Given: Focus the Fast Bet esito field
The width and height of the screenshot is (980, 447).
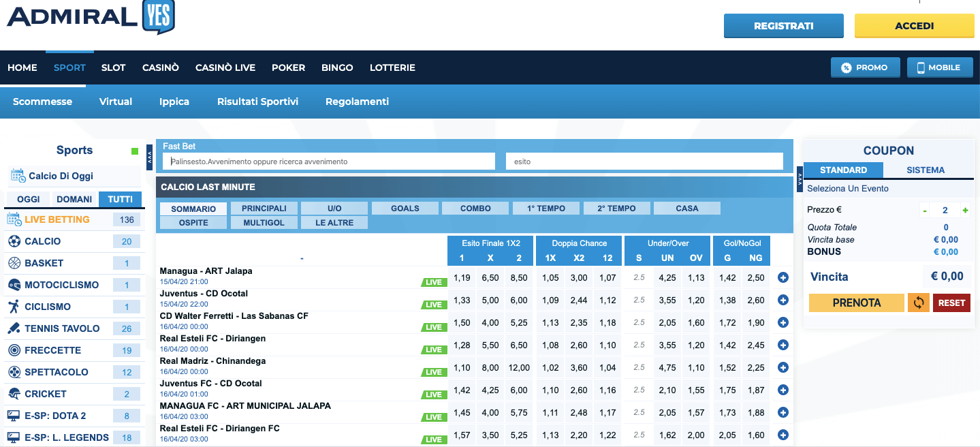Looking at the screenshot, I should (644, 161).
